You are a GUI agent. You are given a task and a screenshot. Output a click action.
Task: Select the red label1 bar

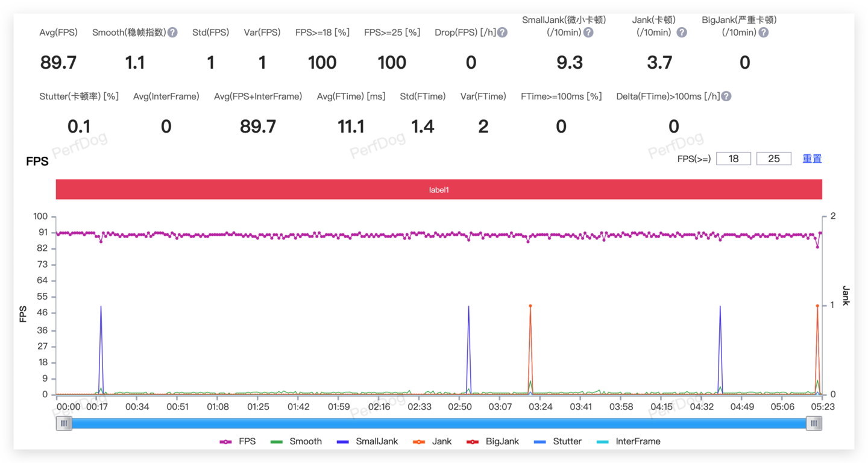click(x=439, y=189)
